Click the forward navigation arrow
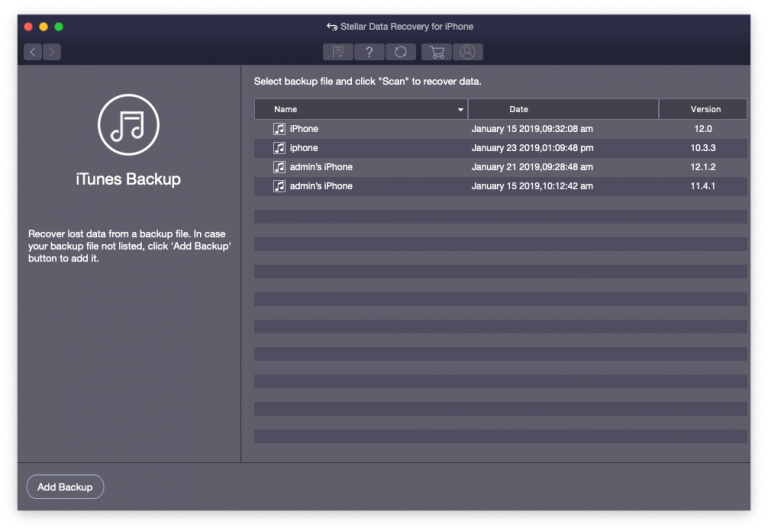The image size is (768, 531). [x=52, y=52]
